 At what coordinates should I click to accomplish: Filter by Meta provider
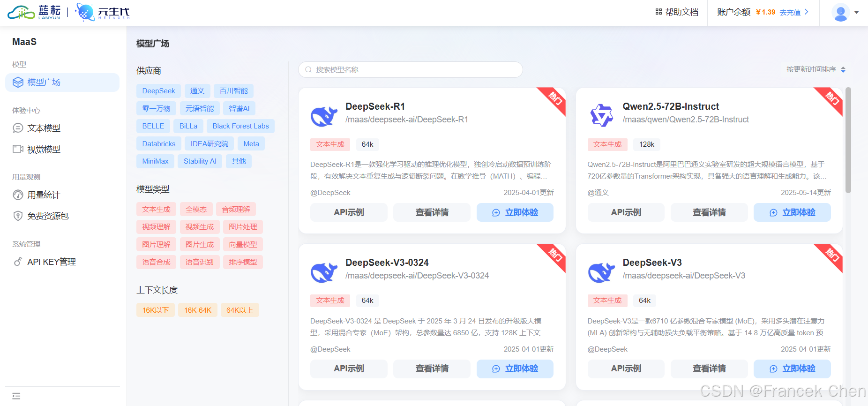click(x=251, y=144)
